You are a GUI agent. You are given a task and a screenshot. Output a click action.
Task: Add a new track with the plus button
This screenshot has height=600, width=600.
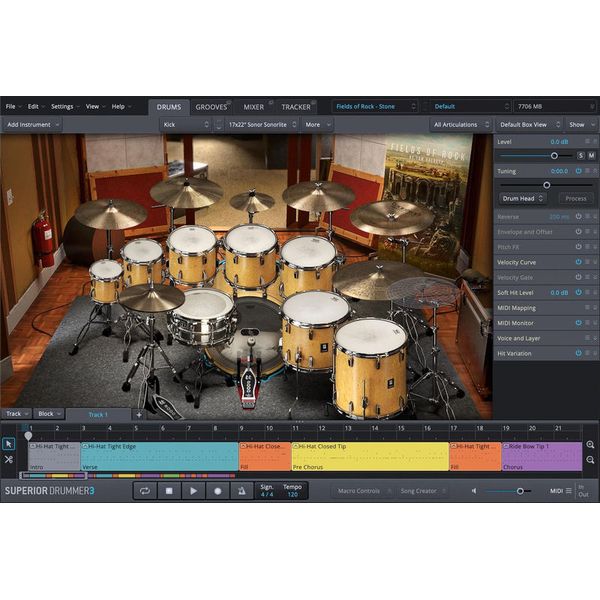pos(139,415)
